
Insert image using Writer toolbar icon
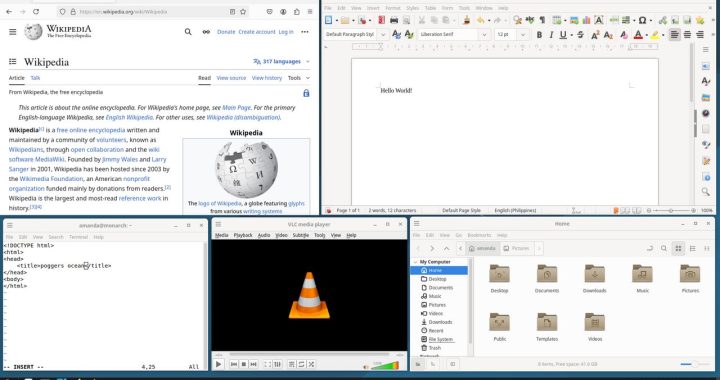[574, 20]
